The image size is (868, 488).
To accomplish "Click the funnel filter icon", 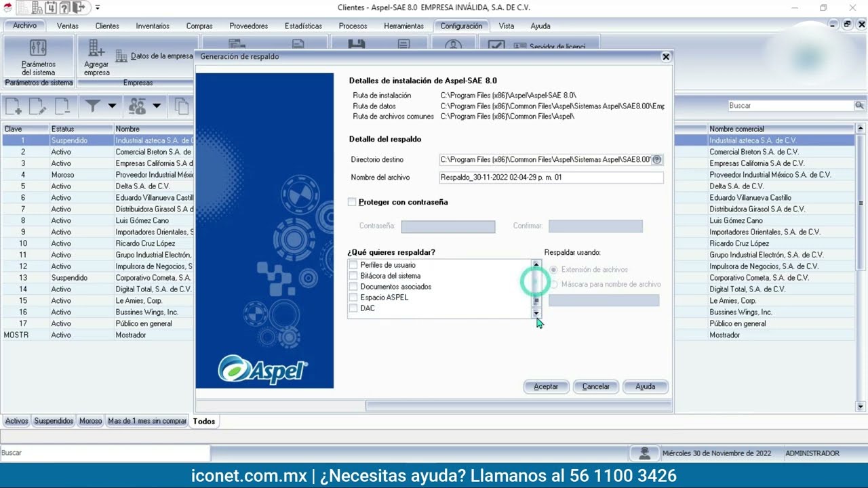I will (x=92, y=106).
